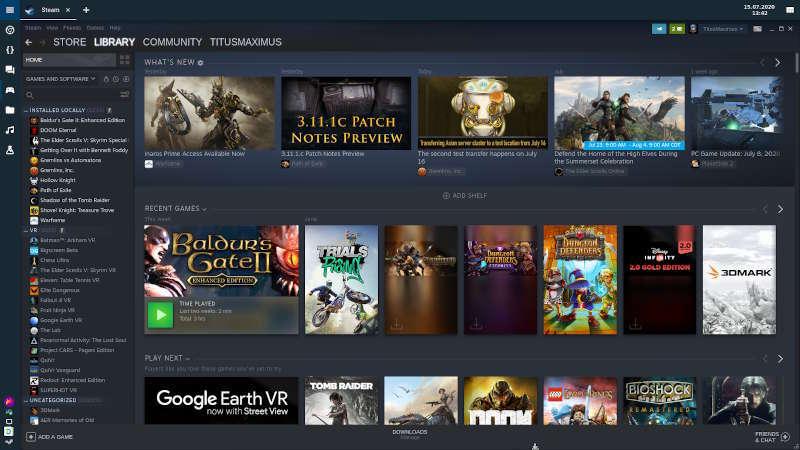Select the LIBRARY tab

tap(114, 42)
